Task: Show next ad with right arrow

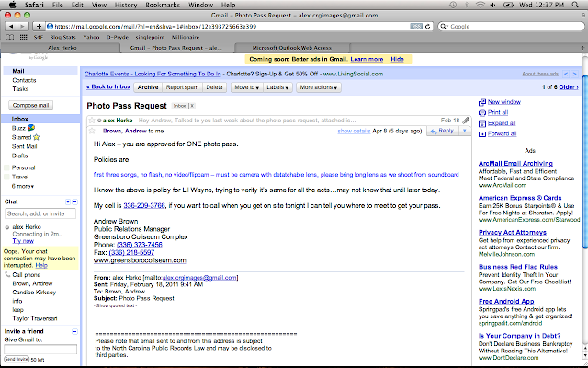Action: (574, 74)
